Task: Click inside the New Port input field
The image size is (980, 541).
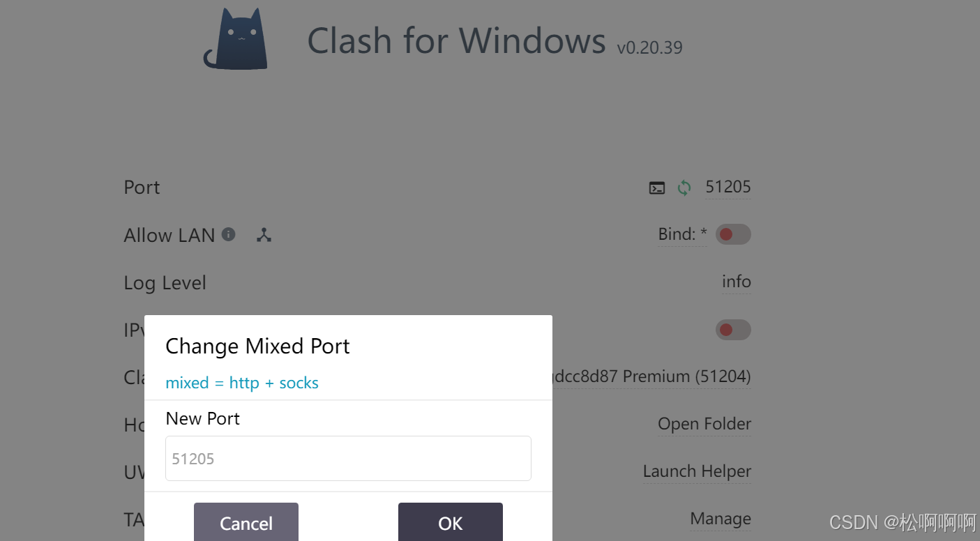Action: point(348,458)
